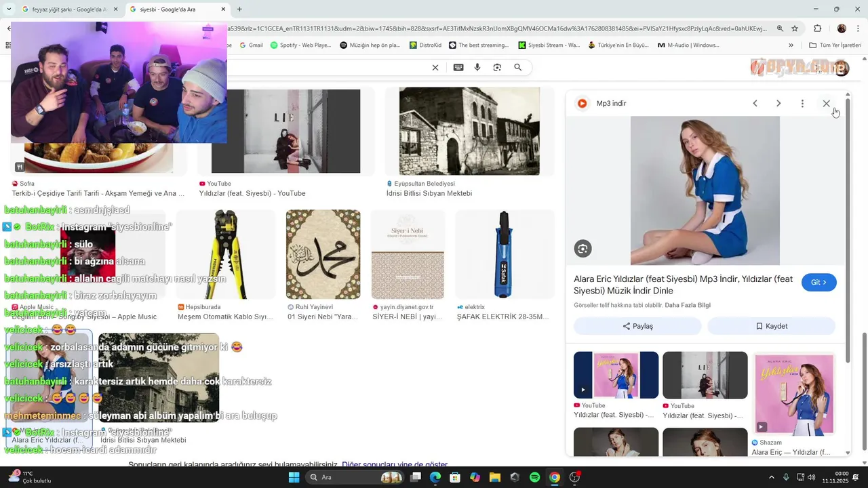This screenshot has height=488, width=868.
Task: Save the image using Kaydet button
Action: [x=771, y=326]
